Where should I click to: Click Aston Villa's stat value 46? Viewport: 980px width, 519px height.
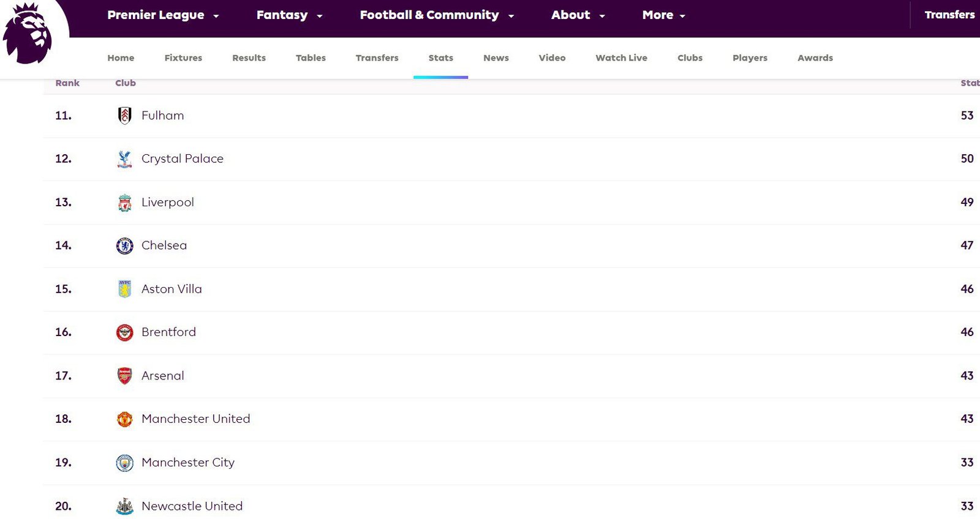(967, 289)
